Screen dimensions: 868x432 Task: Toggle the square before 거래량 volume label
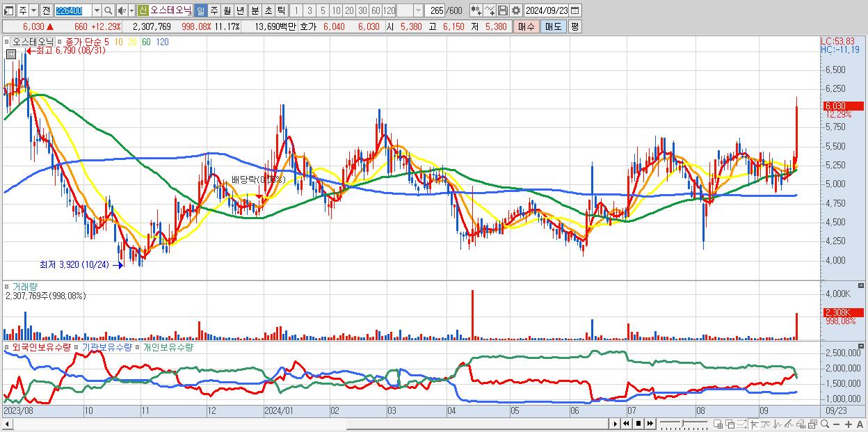6,286
